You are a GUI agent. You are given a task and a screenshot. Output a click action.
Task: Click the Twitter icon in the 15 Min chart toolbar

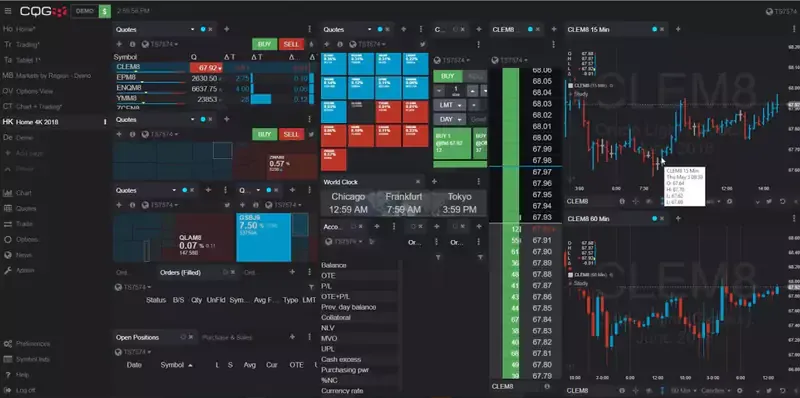pos(768,202)
